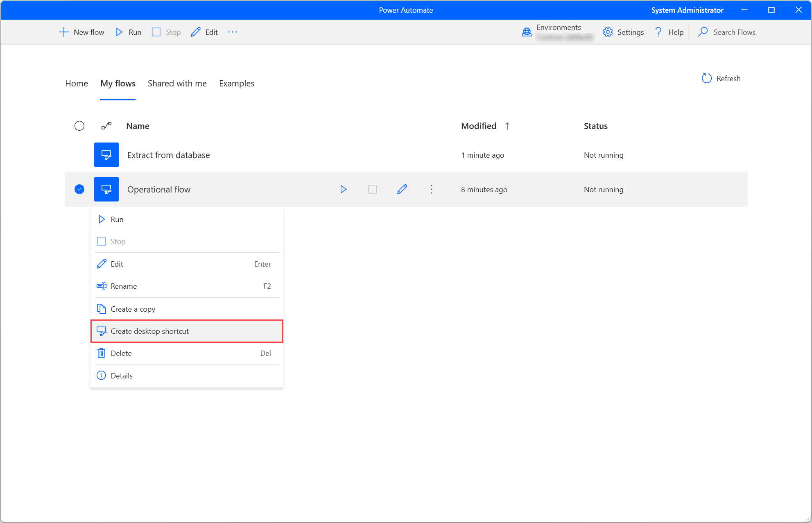Image resolution: width=812 pixels, height=523 pixels.
Task: Click Create desktop shortcut menu item
Action: 150,331
